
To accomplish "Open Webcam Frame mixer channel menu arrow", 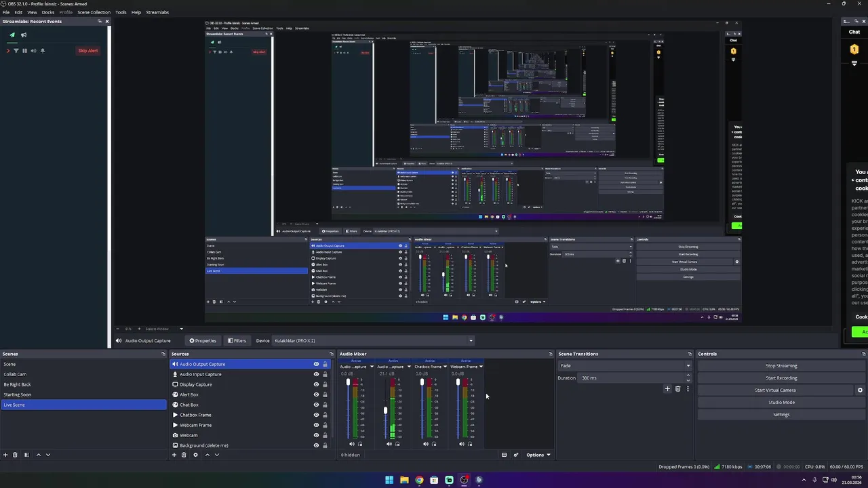I will (481, 367).
